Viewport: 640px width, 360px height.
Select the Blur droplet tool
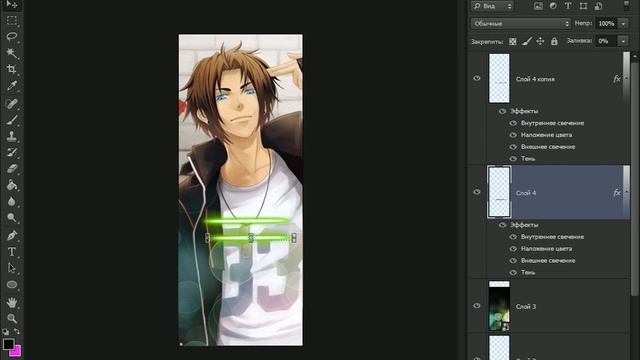point(11,201)
